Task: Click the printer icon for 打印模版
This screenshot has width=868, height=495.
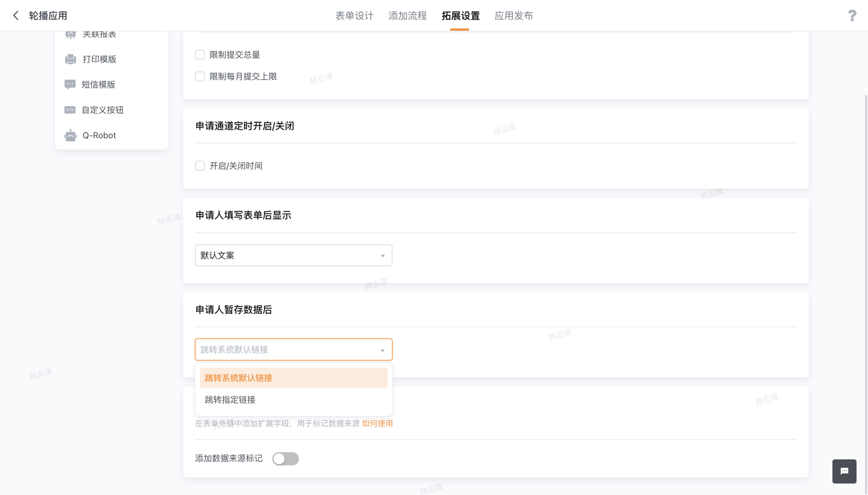Action: pyautogui.click(x=70, y=59)
